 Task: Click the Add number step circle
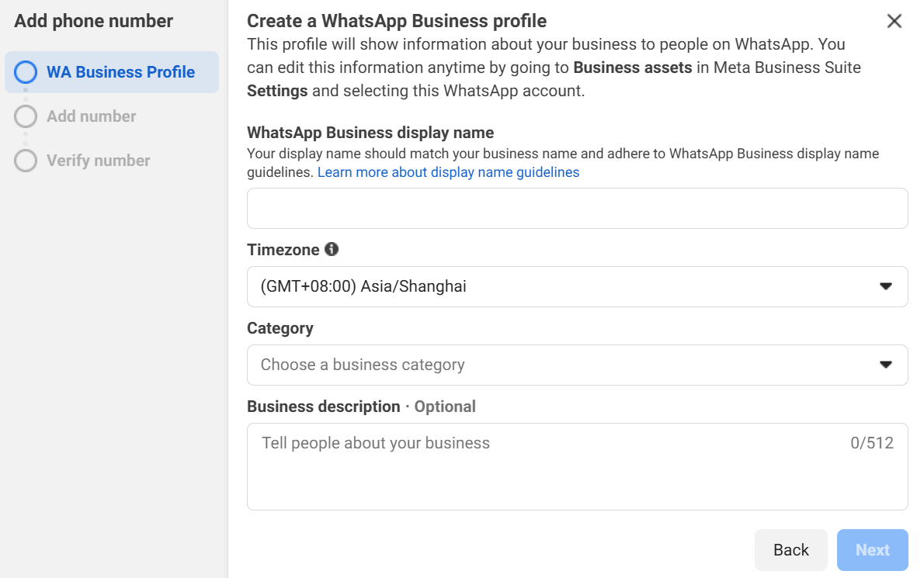26,116
